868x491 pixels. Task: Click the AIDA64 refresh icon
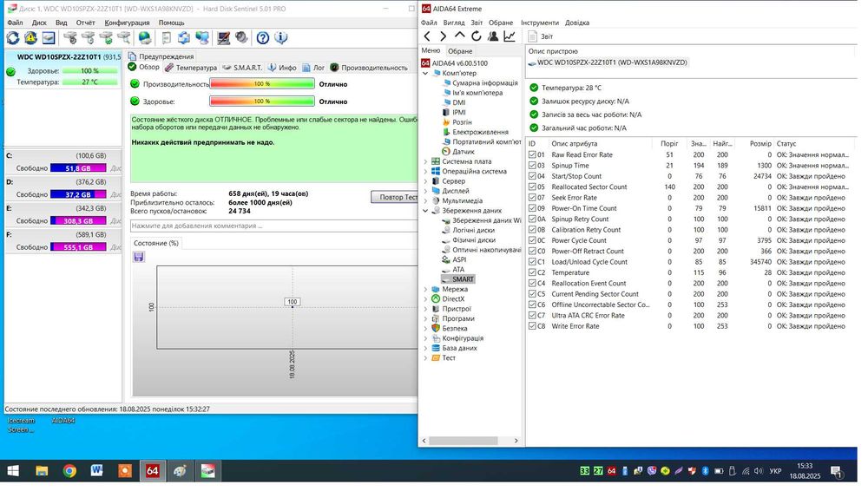[476, 36]
